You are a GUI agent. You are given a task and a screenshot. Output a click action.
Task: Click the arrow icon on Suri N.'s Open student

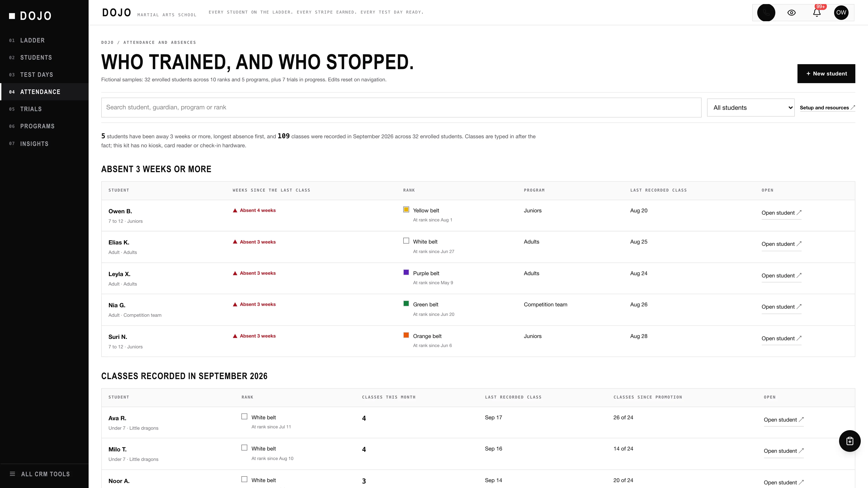point(799,338)
